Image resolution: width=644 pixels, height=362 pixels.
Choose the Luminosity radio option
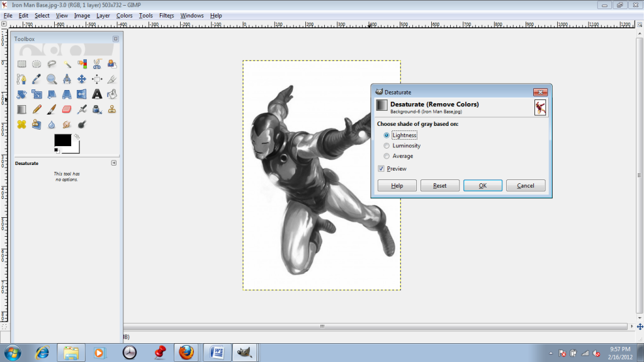(x=387, y=146)
